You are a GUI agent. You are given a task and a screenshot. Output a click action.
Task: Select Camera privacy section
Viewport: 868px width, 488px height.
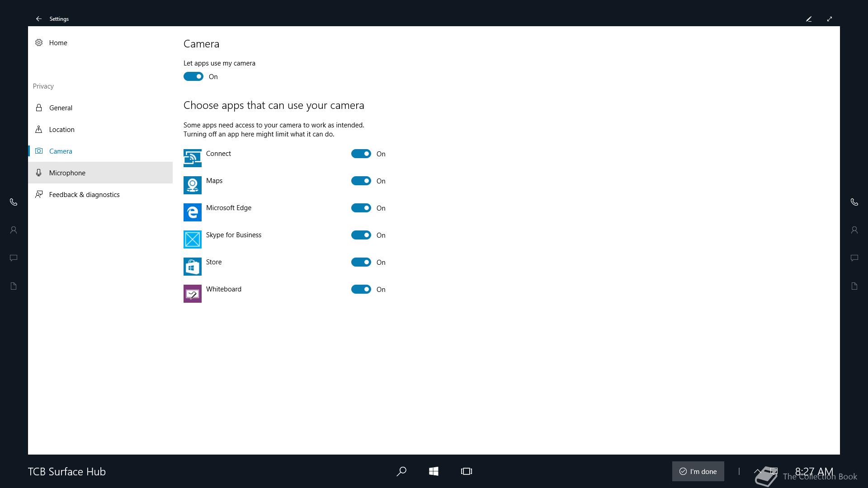[x=100, y=151]
